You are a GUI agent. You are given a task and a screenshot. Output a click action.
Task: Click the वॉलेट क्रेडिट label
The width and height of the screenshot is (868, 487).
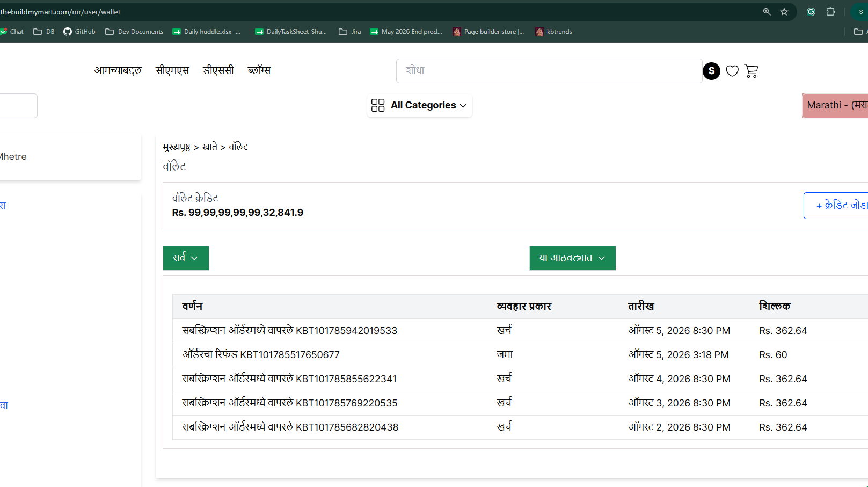[x=195, y=198]
